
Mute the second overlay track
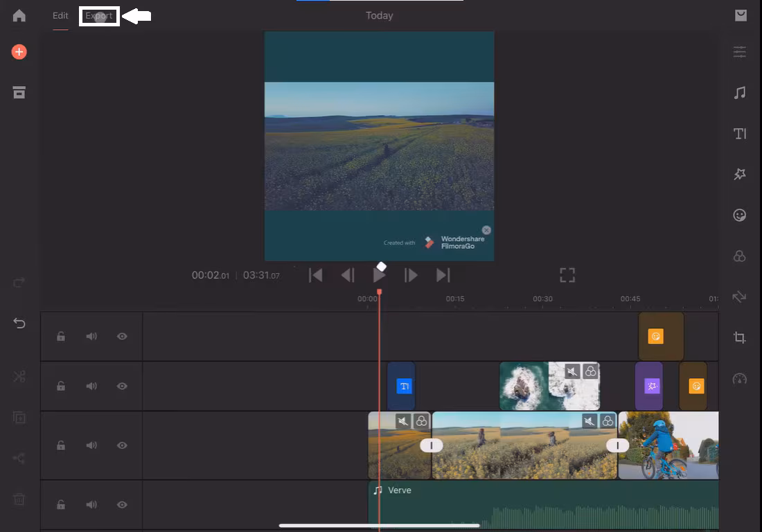click(91, 387)
